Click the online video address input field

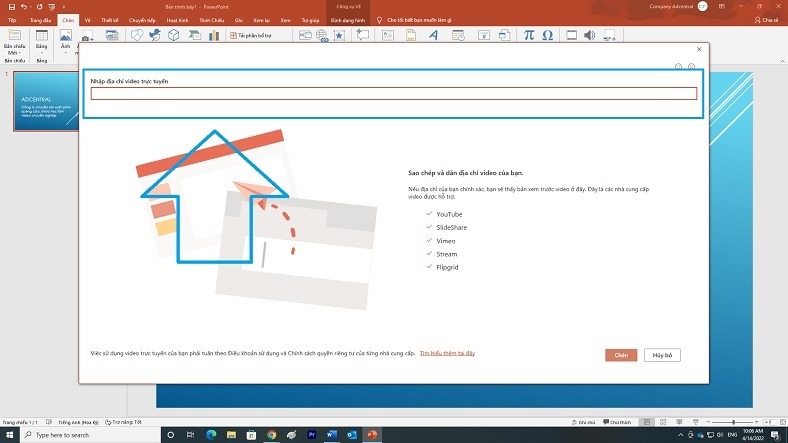click(x=393, y=94)
